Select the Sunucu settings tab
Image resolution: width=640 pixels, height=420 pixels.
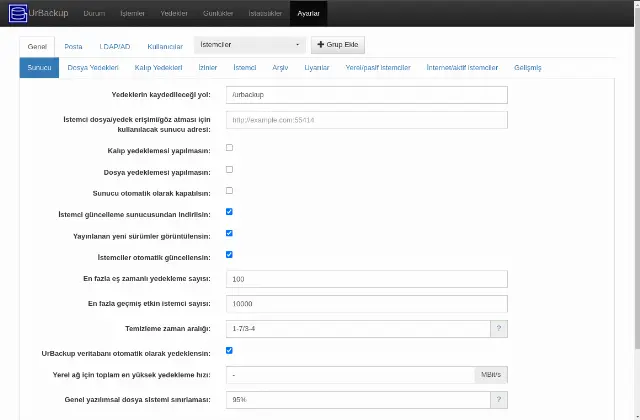pyautogui.click(x=39, y=68)
